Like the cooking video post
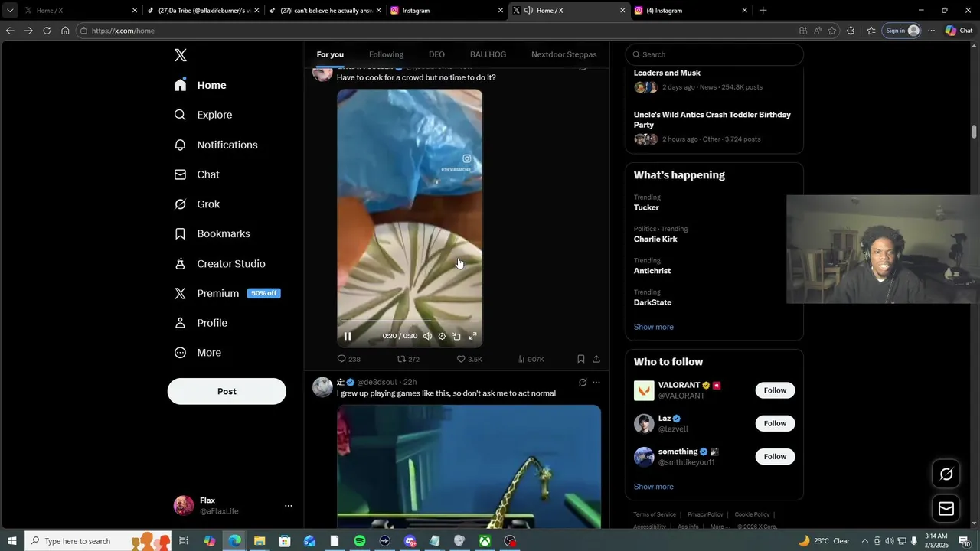 (x=469, y=359)
